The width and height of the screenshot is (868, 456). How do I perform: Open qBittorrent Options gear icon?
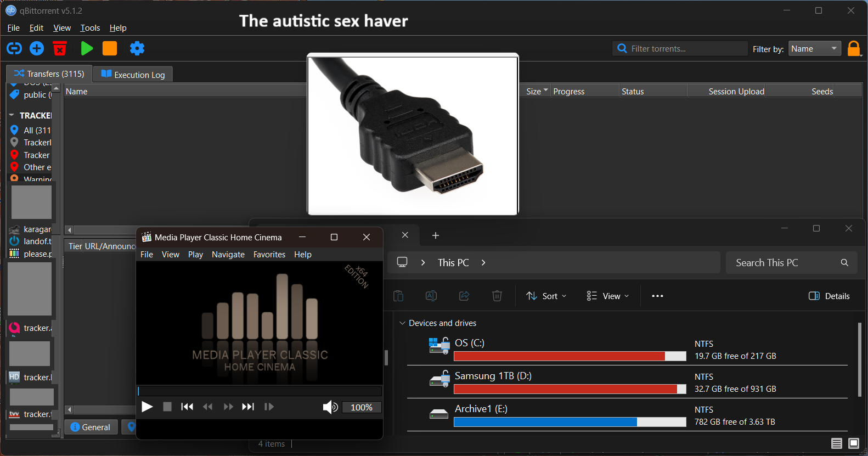[137, 48]
